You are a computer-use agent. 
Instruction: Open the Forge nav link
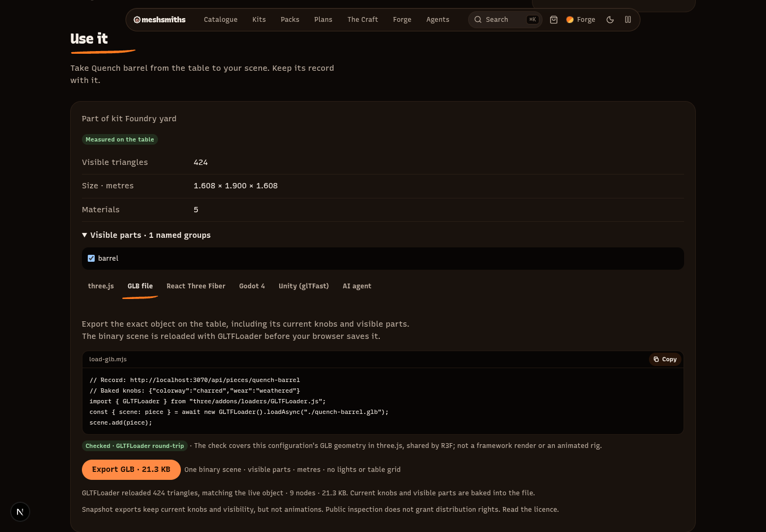pos(402,20)
